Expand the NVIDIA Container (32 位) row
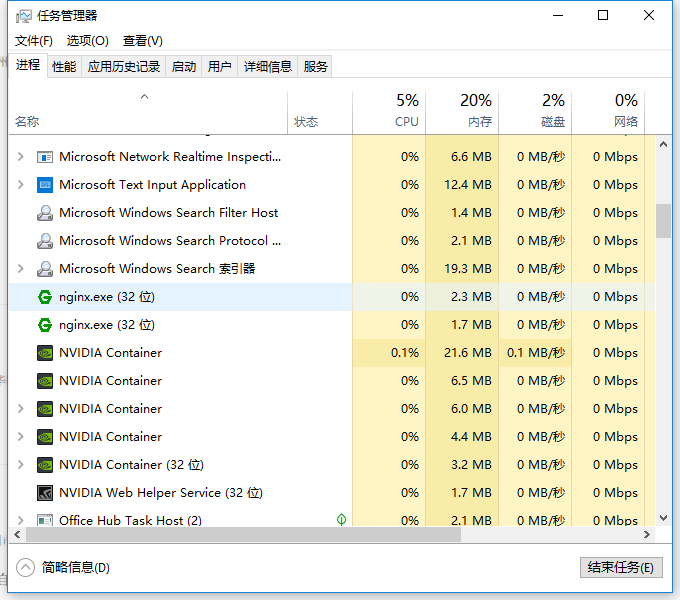This screenshot has height=600, width=680. (20, 465)
